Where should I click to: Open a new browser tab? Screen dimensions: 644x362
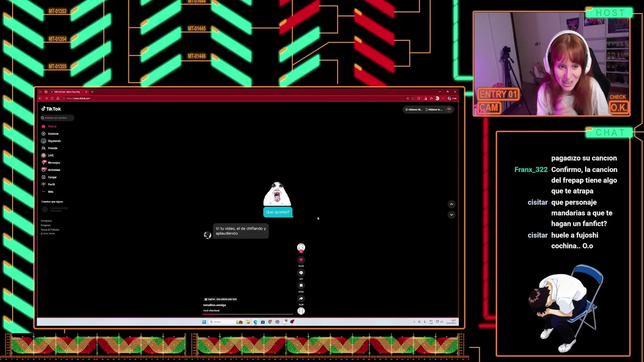[92, 92]
